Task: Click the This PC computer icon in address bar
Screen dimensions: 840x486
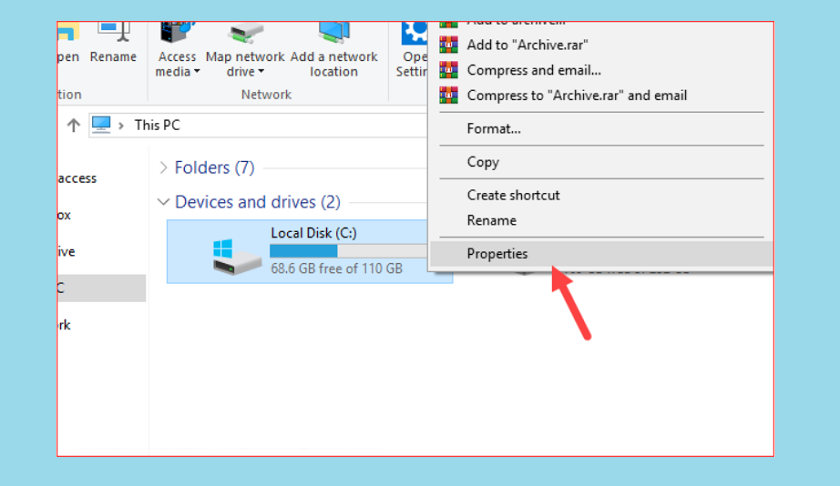Action: tap(101, 125)
